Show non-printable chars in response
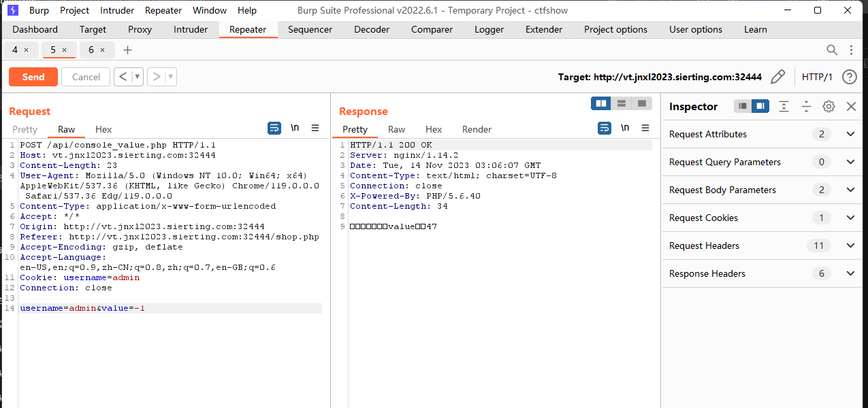This screenshot has height=408, width=868. coord(625,128)
